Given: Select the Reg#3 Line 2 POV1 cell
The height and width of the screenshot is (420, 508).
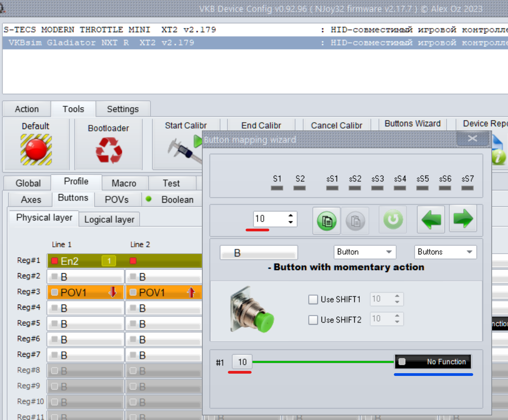Looking at the screenshot, I should point(164,292).
